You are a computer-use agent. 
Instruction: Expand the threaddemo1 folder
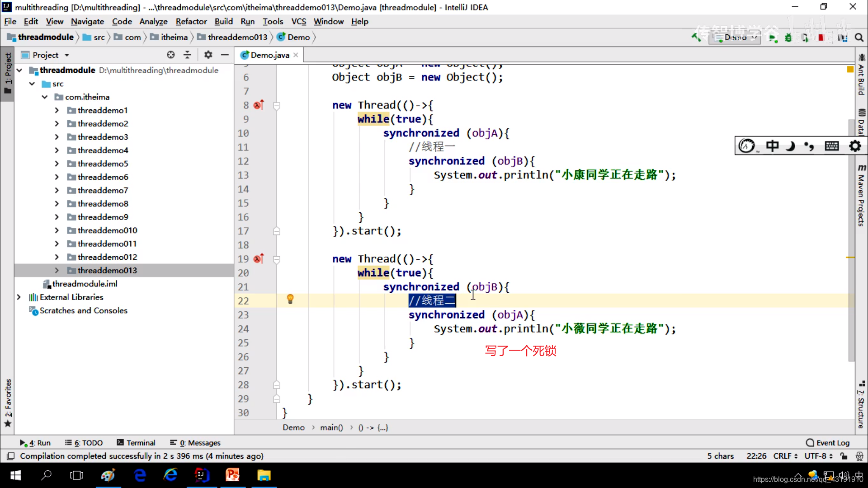pyautogui.click(x=57, y=110)
